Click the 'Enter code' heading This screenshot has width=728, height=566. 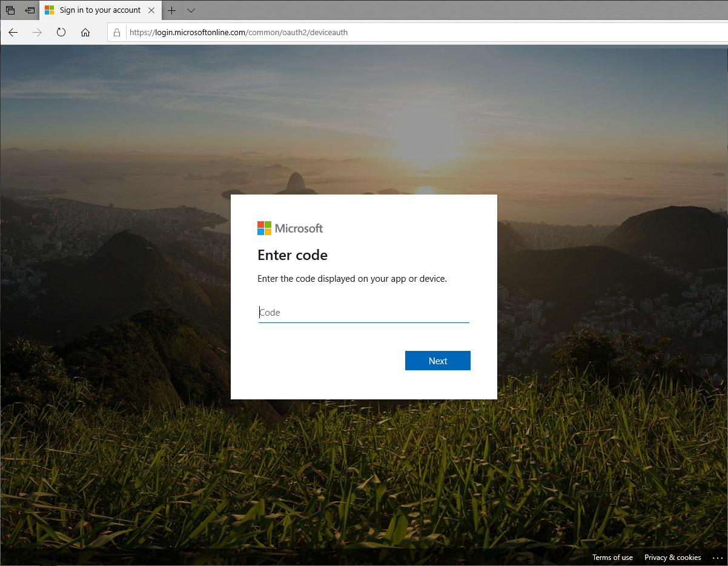[x=293, y=255]
